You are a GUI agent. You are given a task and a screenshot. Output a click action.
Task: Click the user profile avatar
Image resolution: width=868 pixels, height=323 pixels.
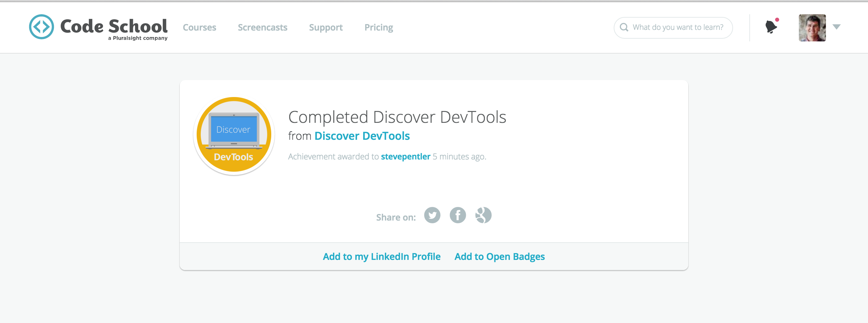click(812, 27)
